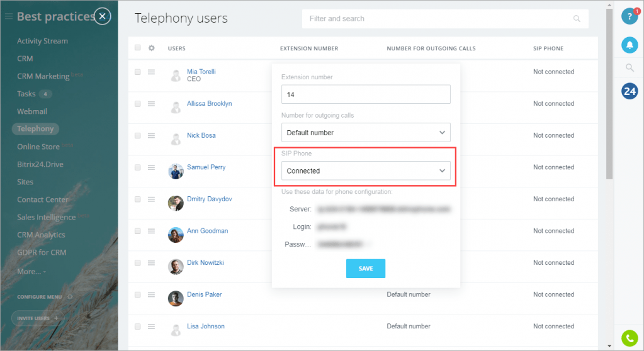Viewport: 644px width, 351px height.
Task: Check the box for Dirk Nowitzki
Action: (x=138, y=263)
